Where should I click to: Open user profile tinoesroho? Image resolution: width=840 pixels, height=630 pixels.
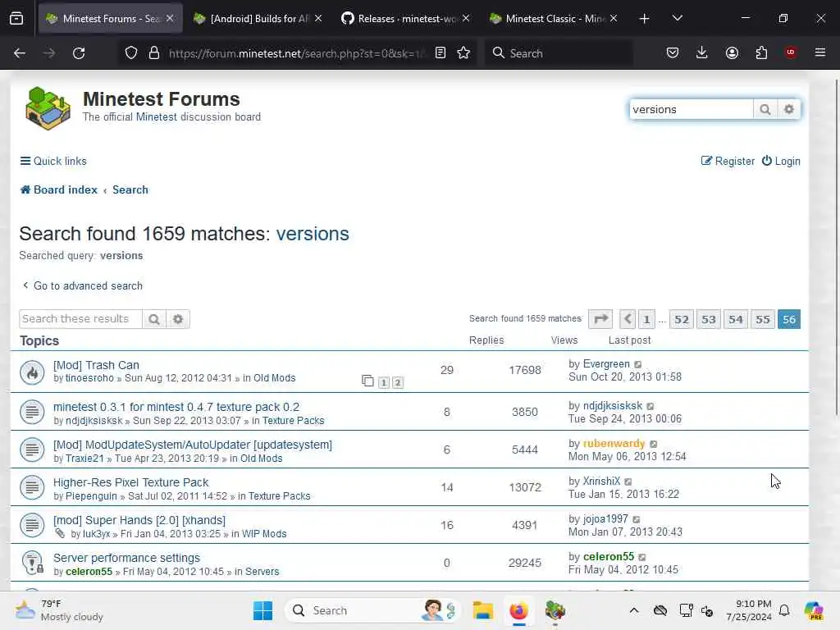[x=89, y=378]
